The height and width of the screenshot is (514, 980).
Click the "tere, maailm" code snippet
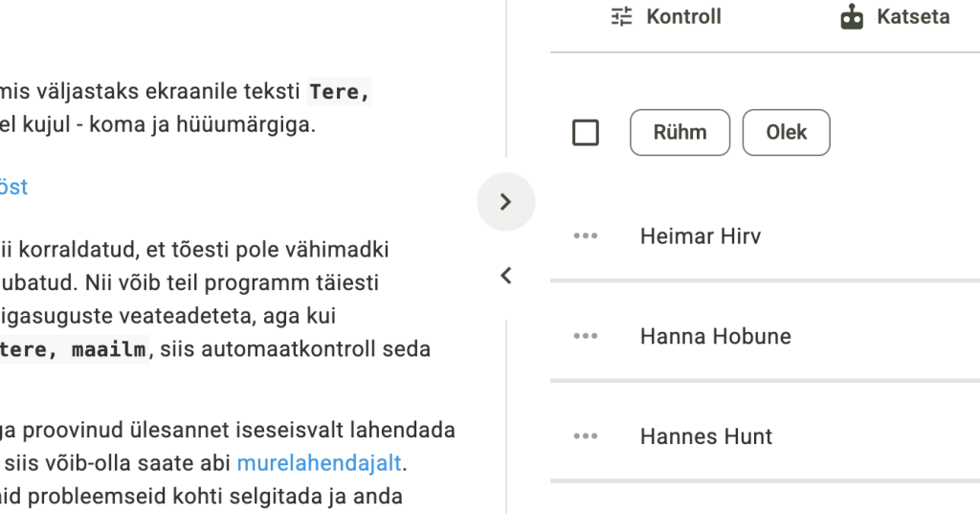(75, 349)
